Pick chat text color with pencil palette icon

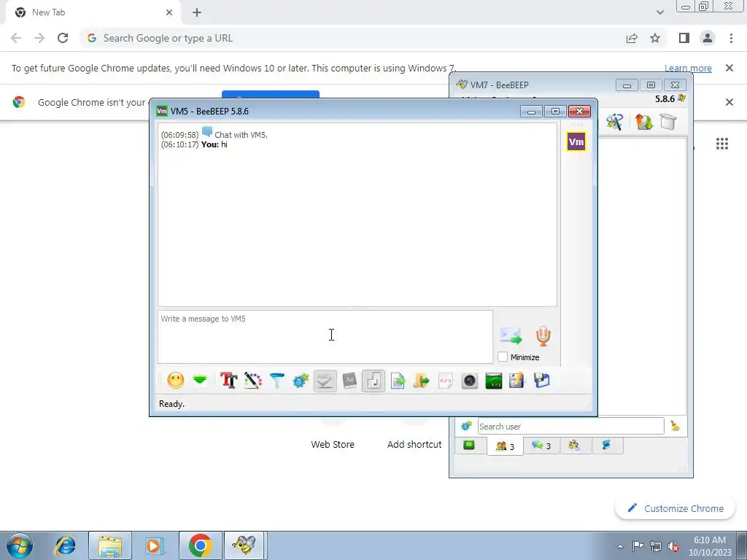click(253, 381)
